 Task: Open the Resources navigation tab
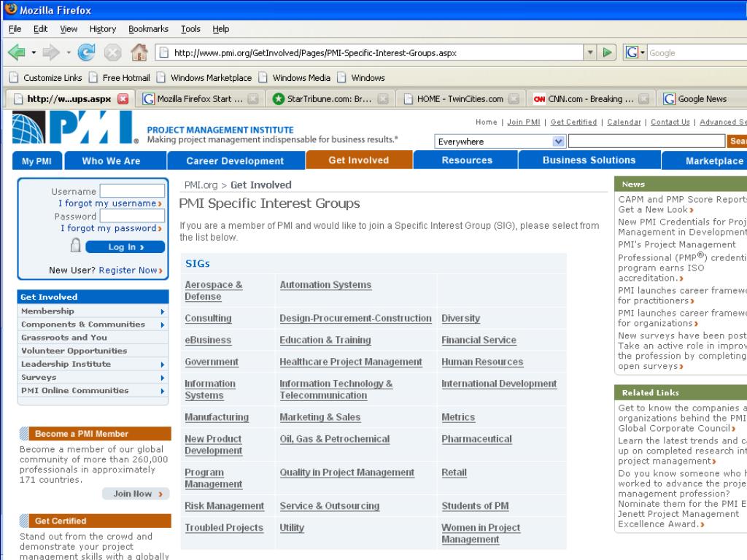(467, 160)
